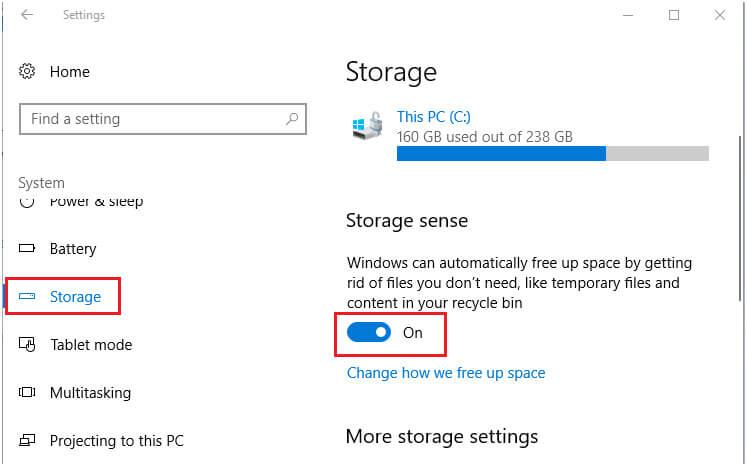Click the Tablet mode icon
Image resolution: width=747 pixels, height=466 pixels.
click(x=28, y=345)
